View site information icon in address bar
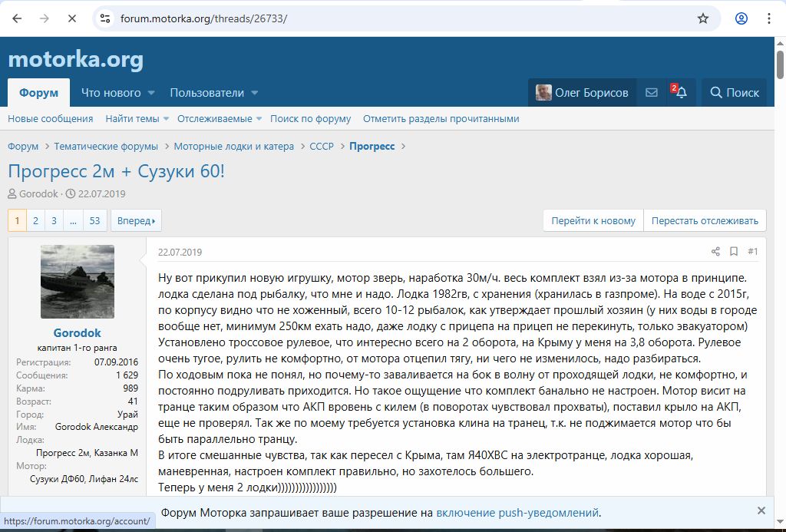The width and height of the screenshot is (786, 532). pos(105,18)
